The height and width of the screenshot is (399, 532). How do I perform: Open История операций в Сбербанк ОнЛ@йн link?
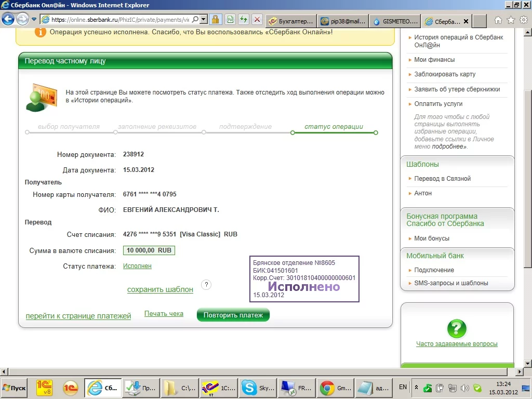point(459,41)
